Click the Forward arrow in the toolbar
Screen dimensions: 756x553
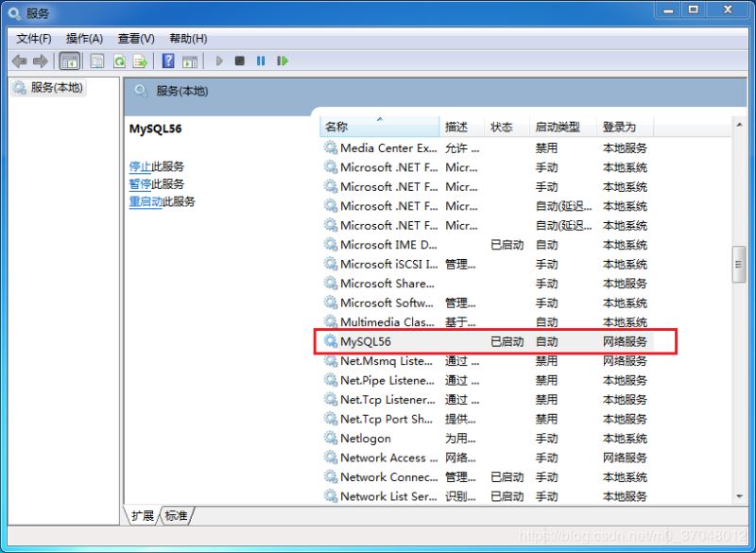(41, 61)
